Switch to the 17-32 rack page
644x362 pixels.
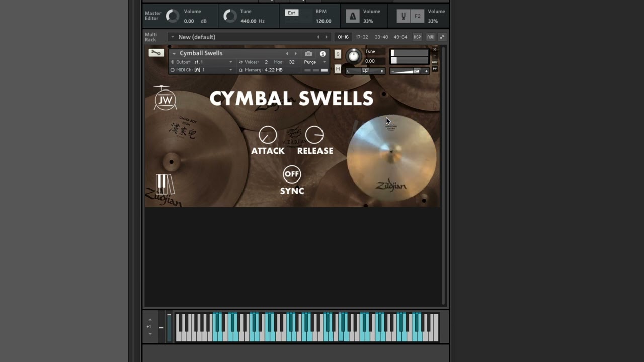362,37
